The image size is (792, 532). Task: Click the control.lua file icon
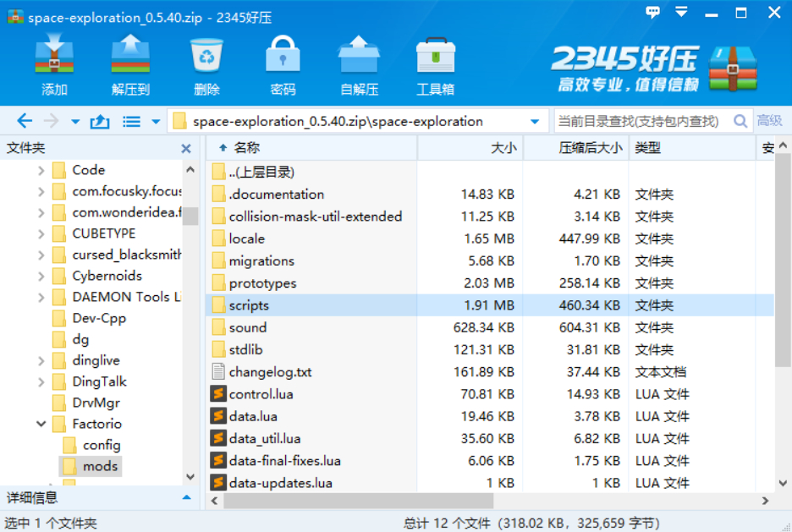pos(218,393)
